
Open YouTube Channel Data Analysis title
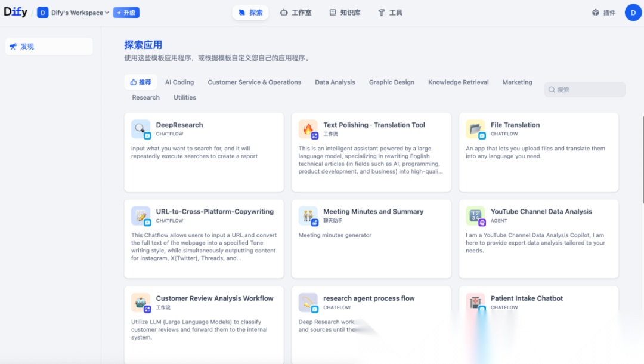click(x=541, y=212)
